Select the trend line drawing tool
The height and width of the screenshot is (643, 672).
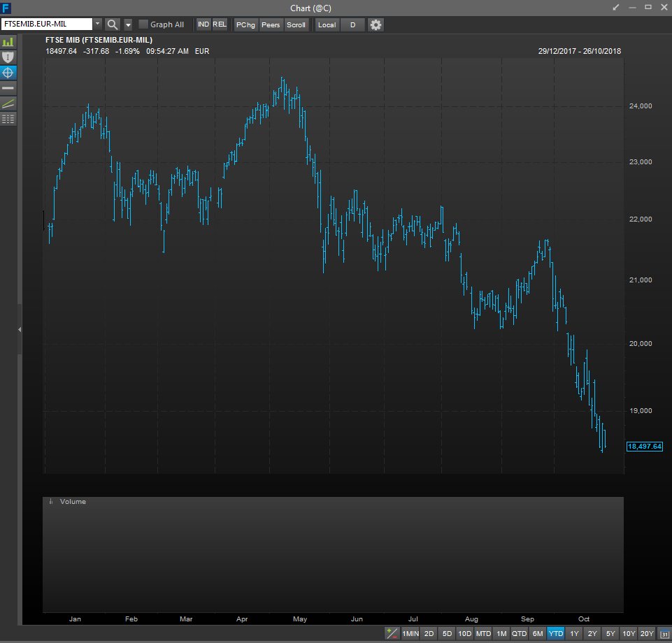point(8,103)
